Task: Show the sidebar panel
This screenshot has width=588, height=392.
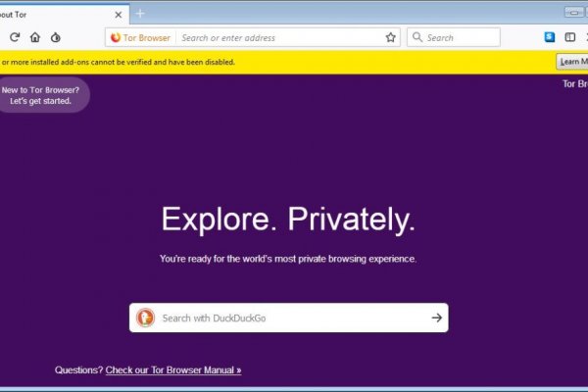Action: coord(571,37)
